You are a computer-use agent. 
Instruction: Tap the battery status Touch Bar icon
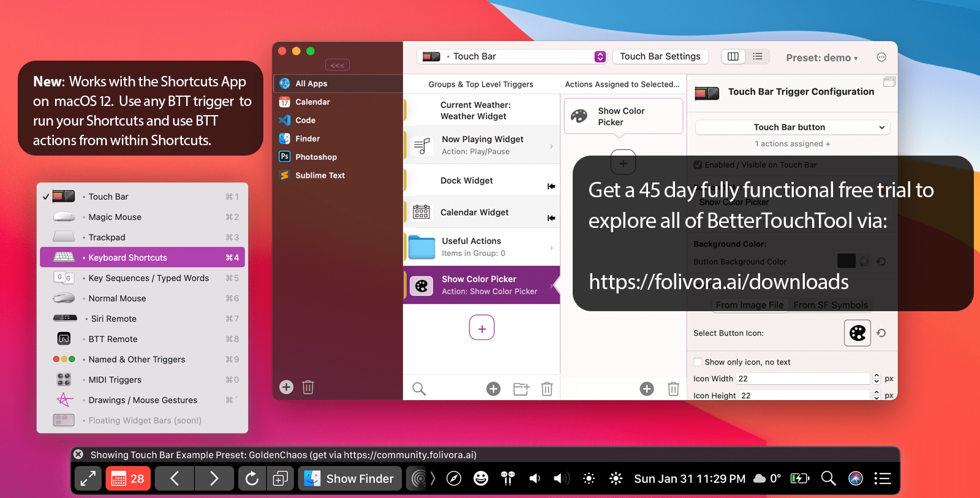coord(800,478)
